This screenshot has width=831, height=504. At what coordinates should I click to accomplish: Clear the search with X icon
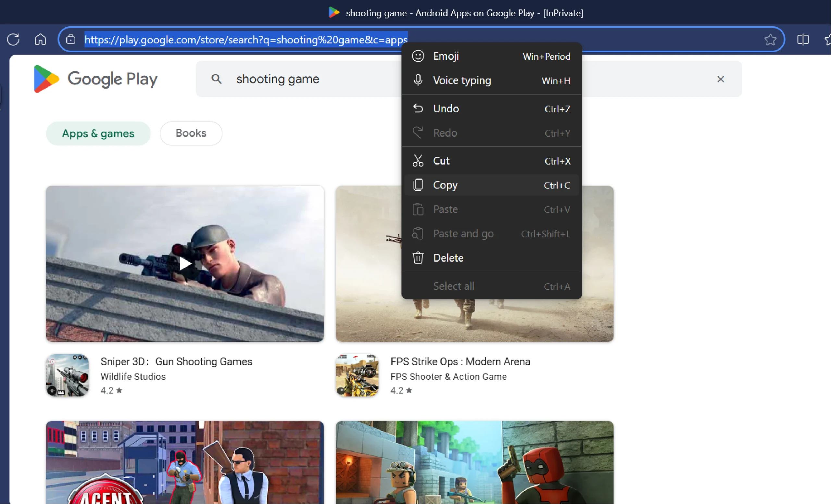tap(720, 79)
